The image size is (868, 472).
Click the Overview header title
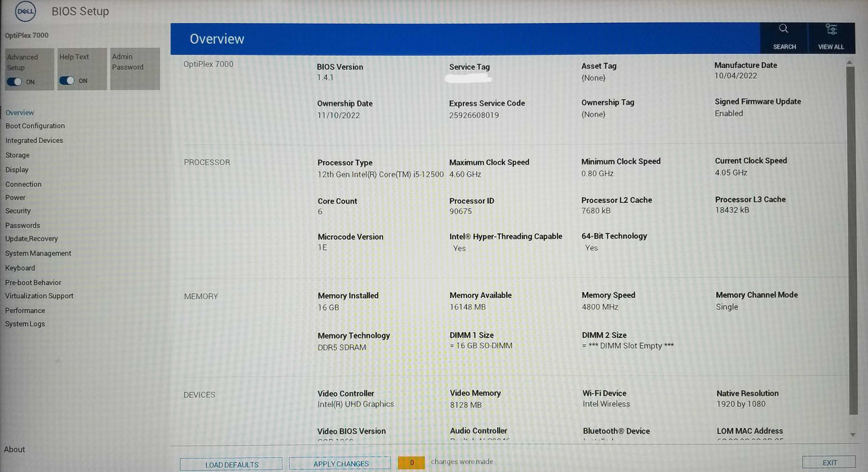tap(217, 39)
